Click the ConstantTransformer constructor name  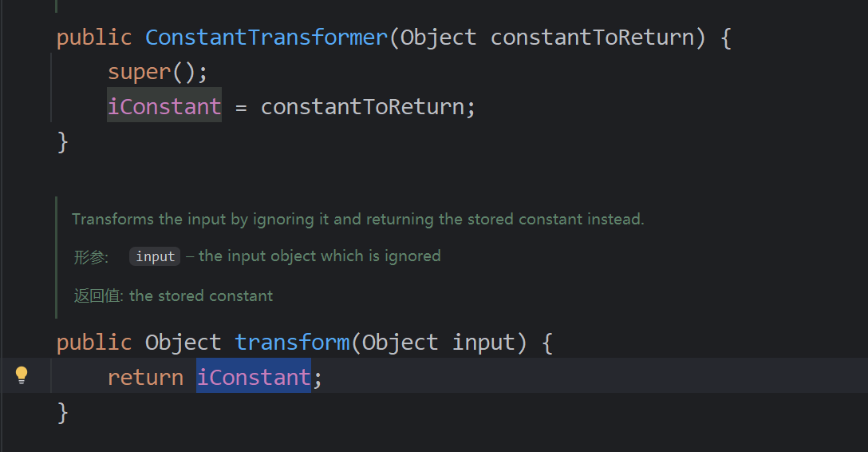[x=266, y=38]
